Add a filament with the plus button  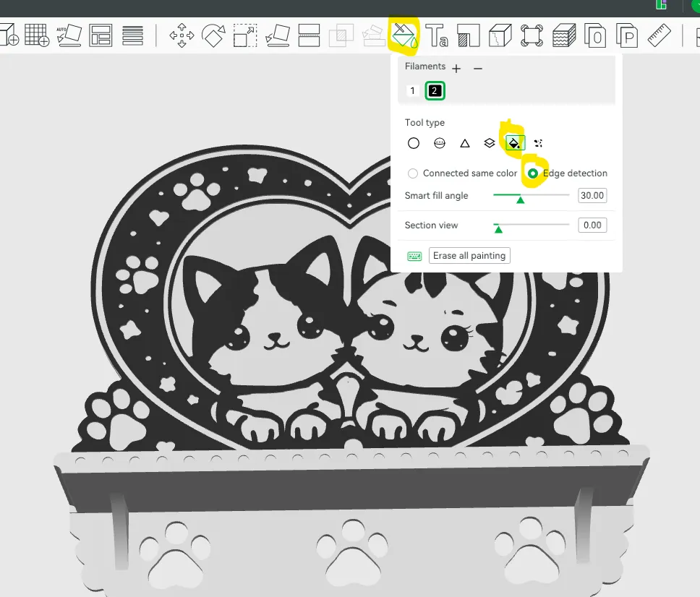(x=456, y=69)
